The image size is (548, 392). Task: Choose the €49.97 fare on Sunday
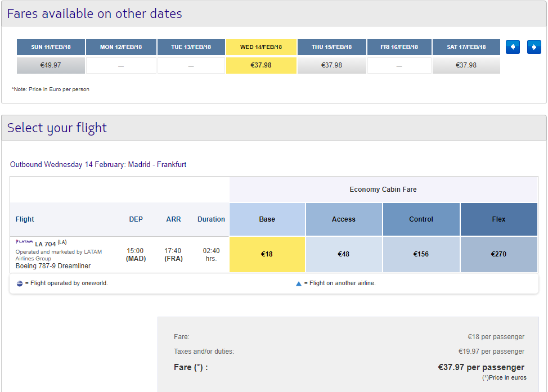click(51, 65)
